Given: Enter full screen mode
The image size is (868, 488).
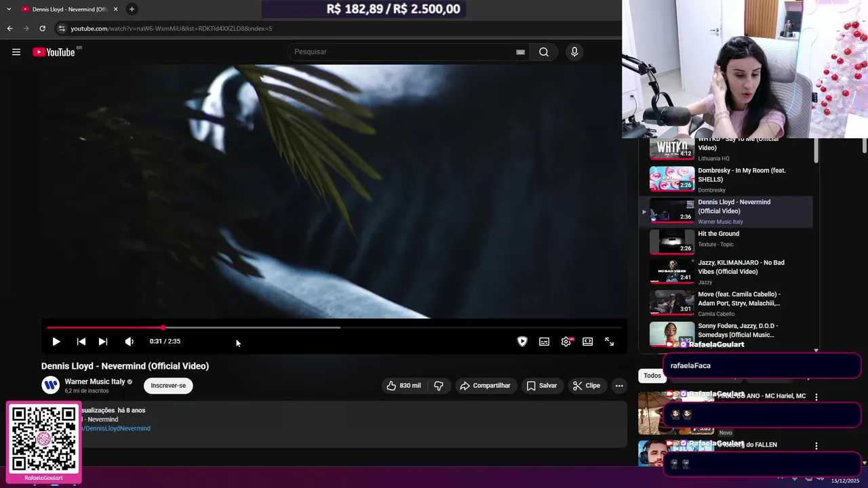Looking at the screenshot, I should [x=610, y=342].
